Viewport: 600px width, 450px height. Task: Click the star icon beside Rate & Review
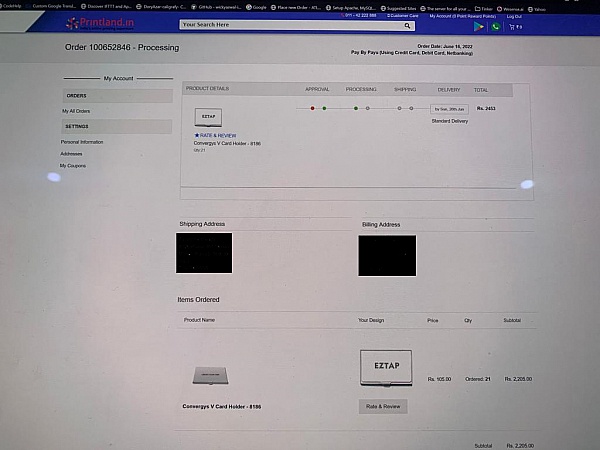click(197, 135)
